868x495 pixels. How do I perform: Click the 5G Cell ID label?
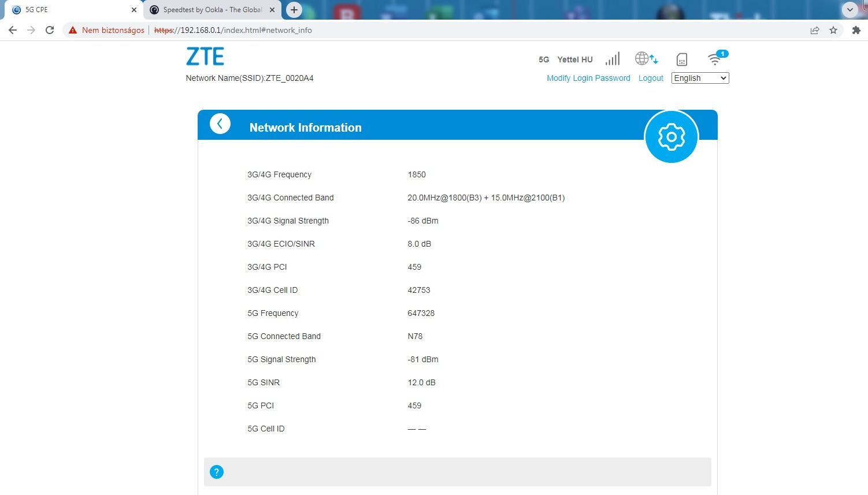[x=266, y=429]
